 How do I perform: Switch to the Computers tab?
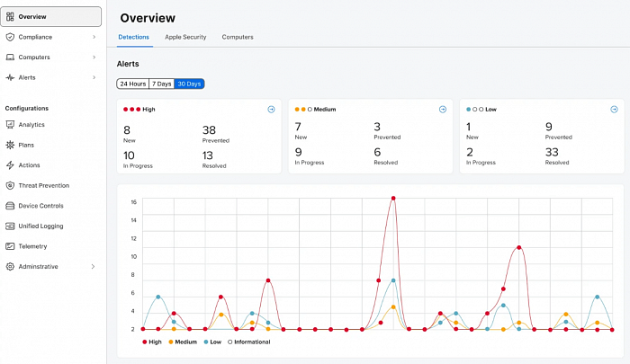(x=238, y=37)
